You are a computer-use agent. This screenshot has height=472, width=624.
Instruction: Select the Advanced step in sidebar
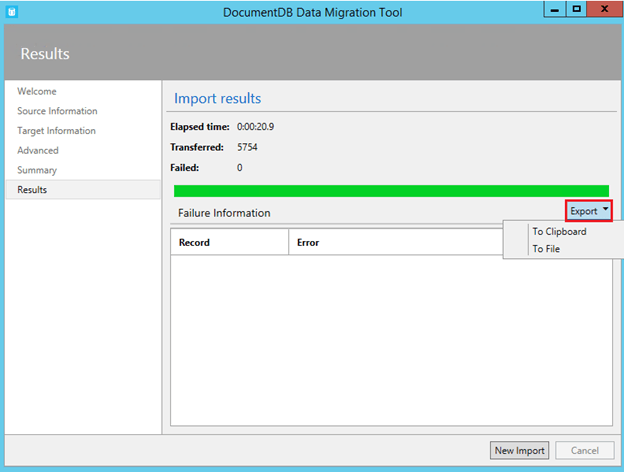point(38,150)
